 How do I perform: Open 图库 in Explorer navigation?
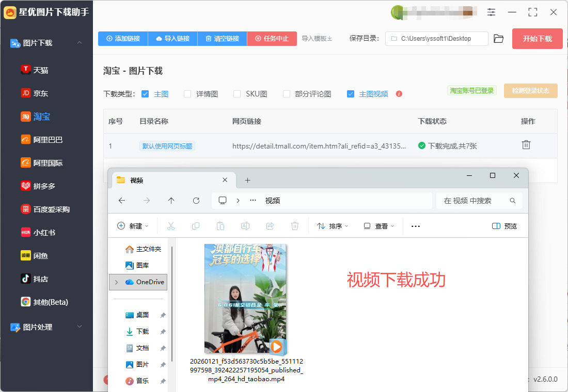(x=137, y=265)
